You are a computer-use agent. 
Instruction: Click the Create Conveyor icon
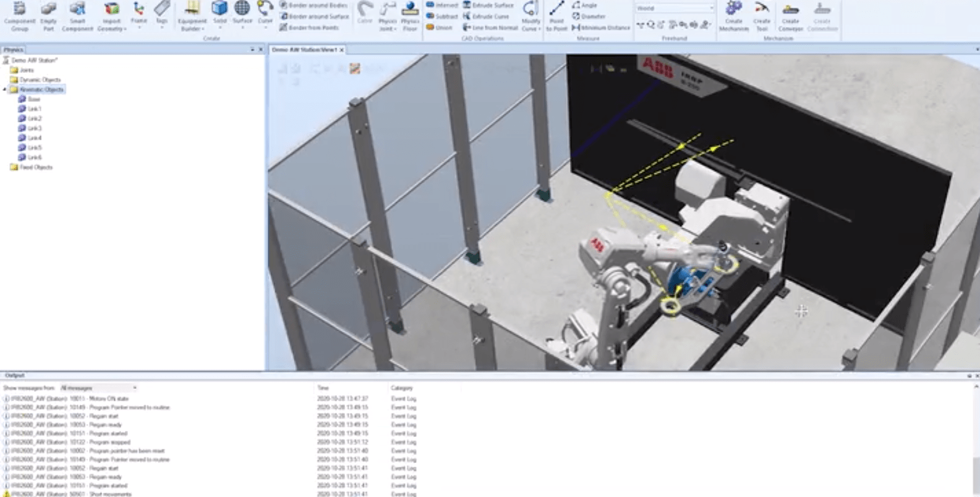[790, 15]
